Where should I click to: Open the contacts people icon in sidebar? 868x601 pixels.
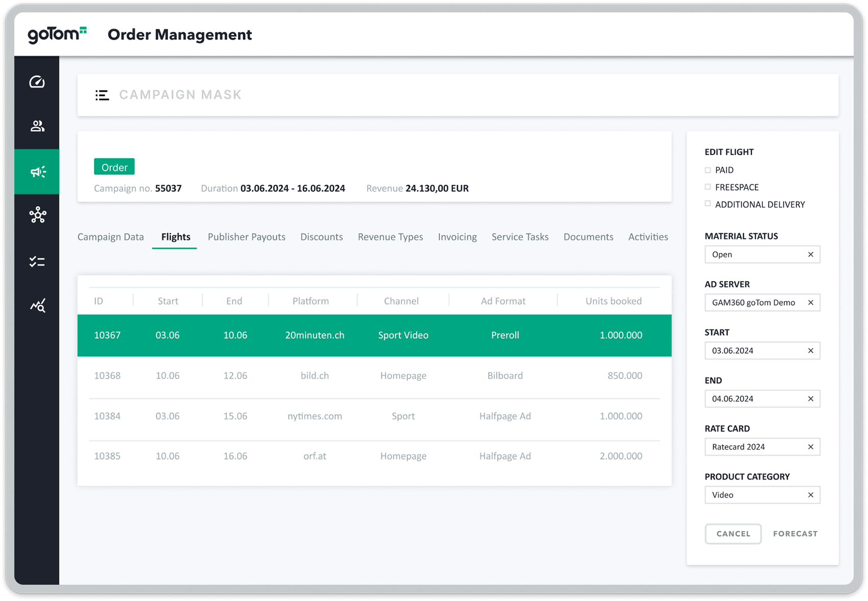pos(37,126)
